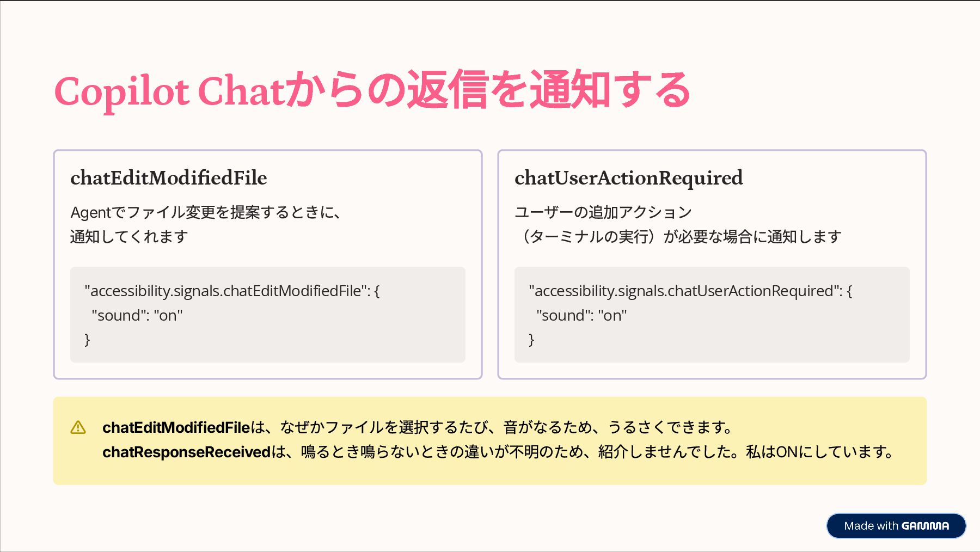
Task: Click the bold chatEditModifiedFile in the warning note
Action: click(176, 428)
